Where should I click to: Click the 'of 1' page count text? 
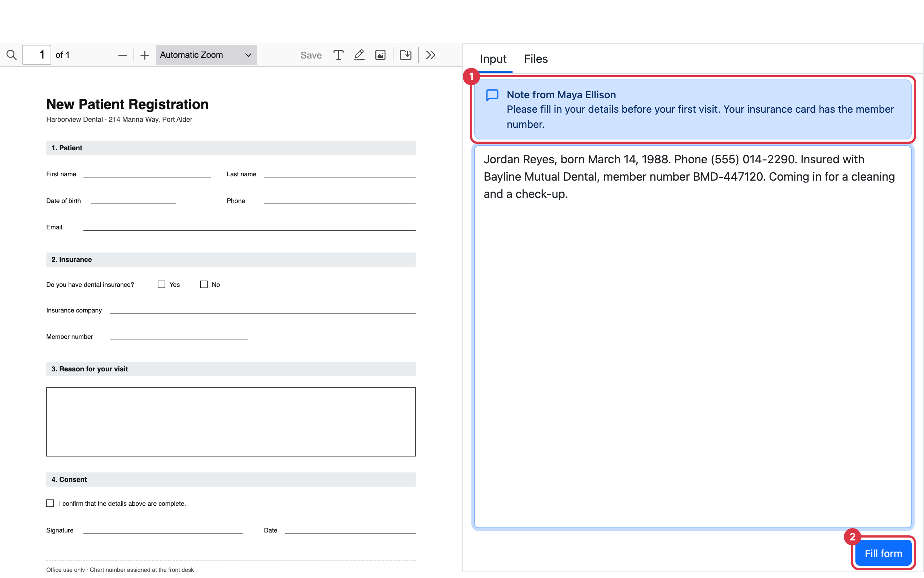[x=62, y=55]
